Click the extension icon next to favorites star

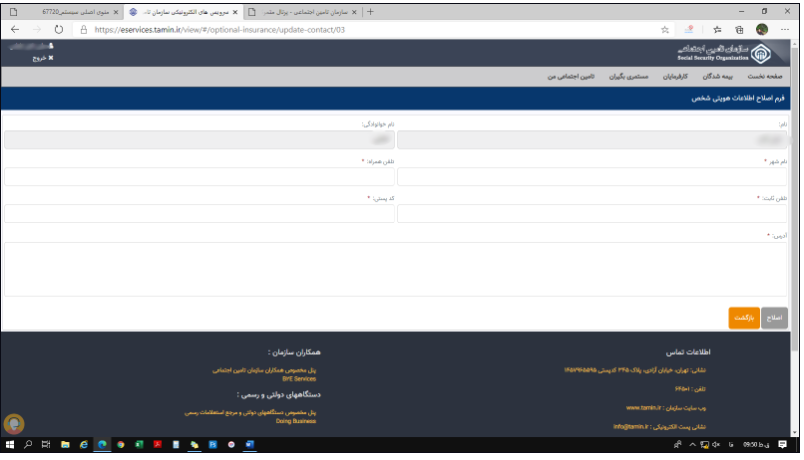(689, 30)
